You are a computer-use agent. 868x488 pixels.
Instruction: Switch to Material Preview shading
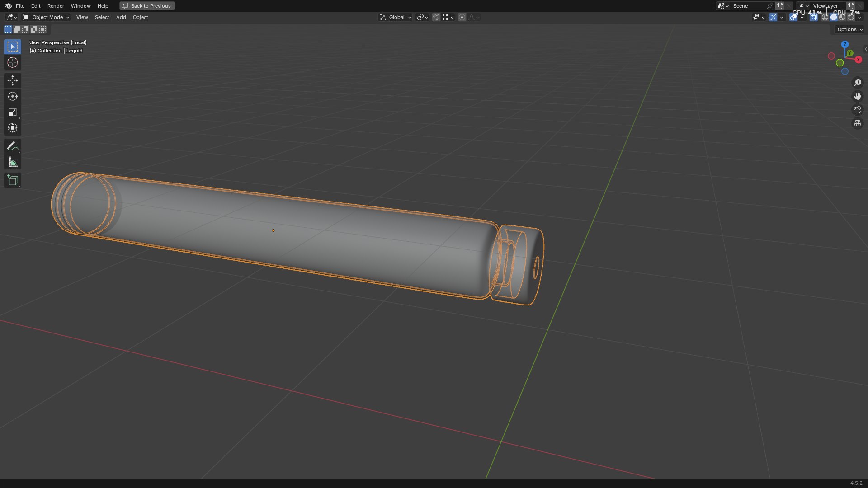(x=842, y=17)
